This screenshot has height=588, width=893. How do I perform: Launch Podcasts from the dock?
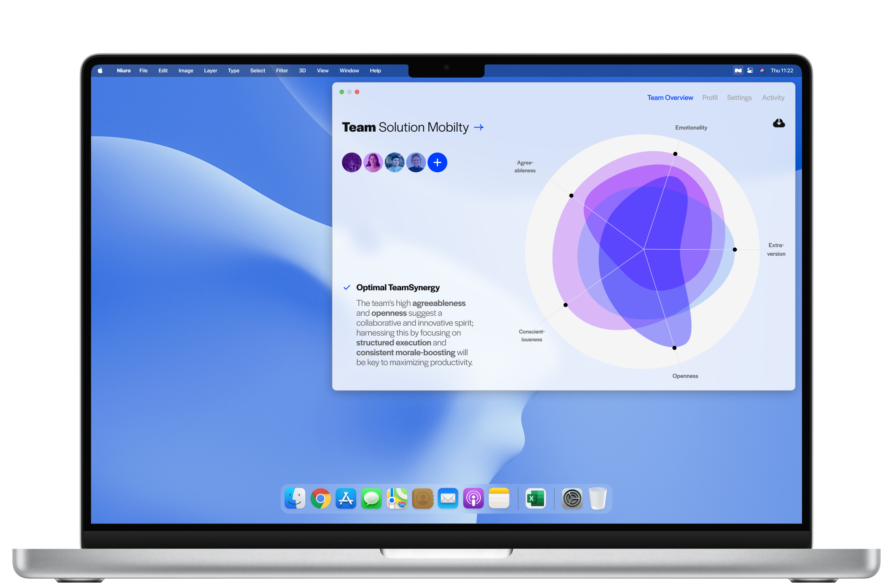[x=473, y=499]
